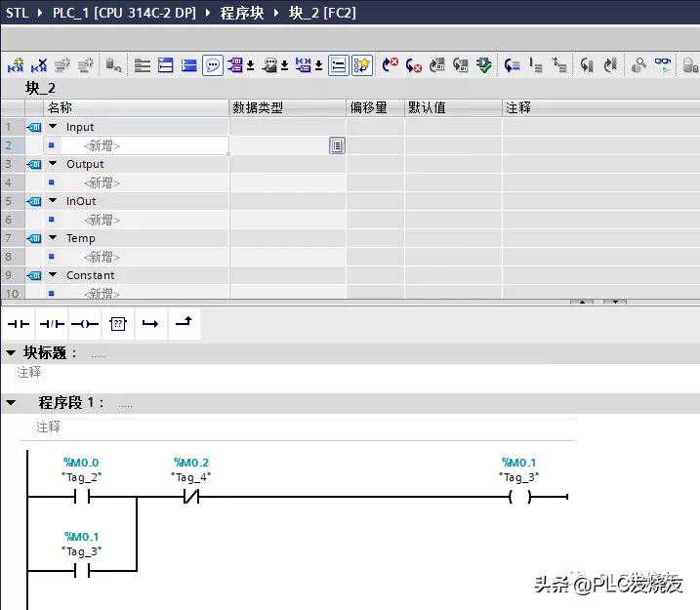This screenshot has height=610, width=700.
Task: Click the 注释 column header
Action: pos(518,107)
